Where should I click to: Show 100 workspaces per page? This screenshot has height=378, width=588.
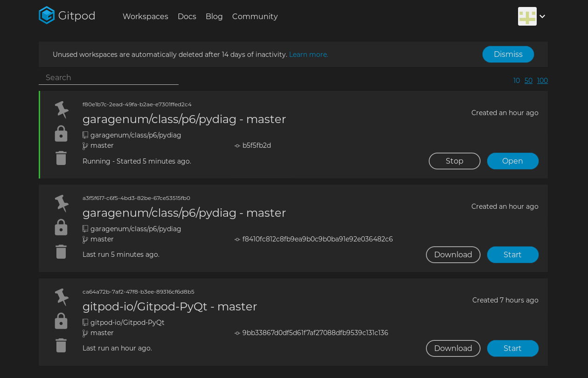click(542, 80)
